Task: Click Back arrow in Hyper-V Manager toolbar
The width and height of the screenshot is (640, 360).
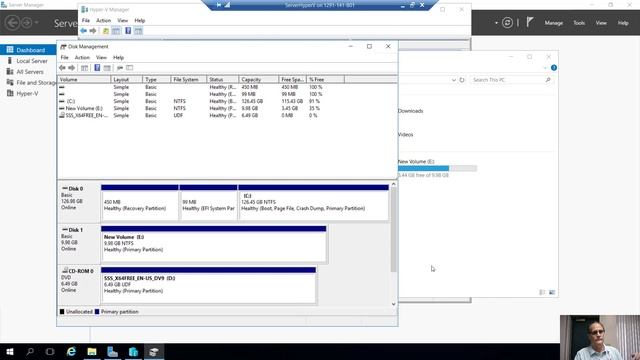Action: (x=84, y=31)
